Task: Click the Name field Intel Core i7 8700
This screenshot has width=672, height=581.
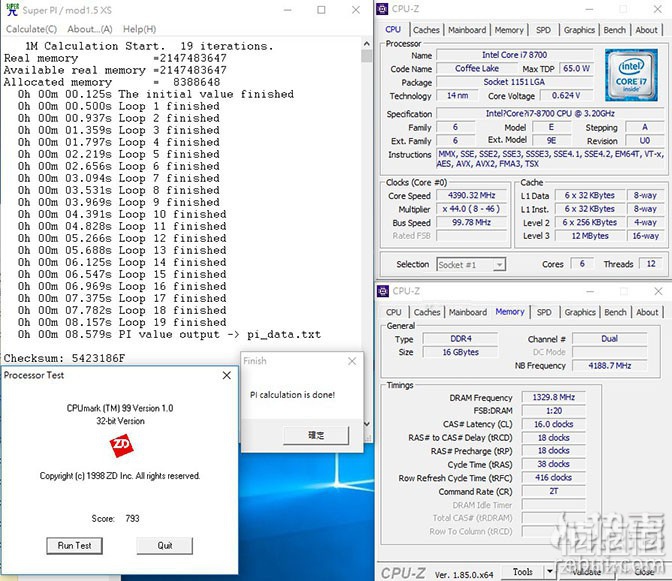Action: [514, 55]
